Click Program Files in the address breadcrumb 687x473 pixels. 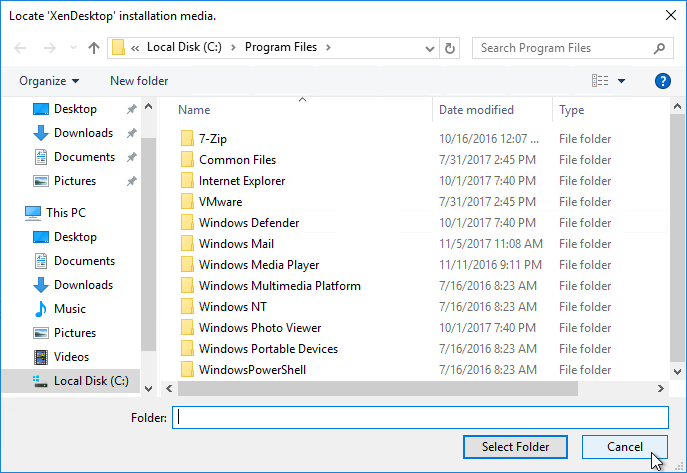(280, 47)
